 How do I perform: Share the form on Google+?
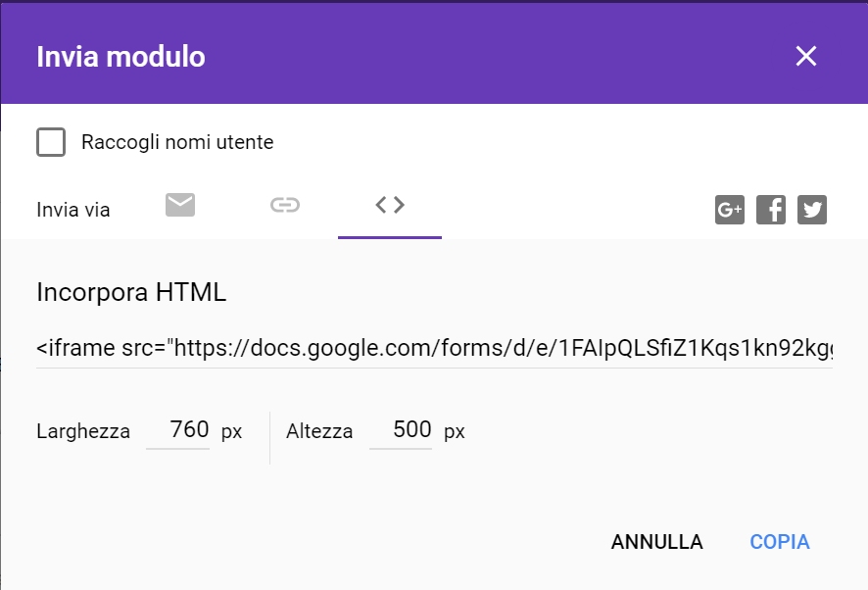click(x=730, y=210)
